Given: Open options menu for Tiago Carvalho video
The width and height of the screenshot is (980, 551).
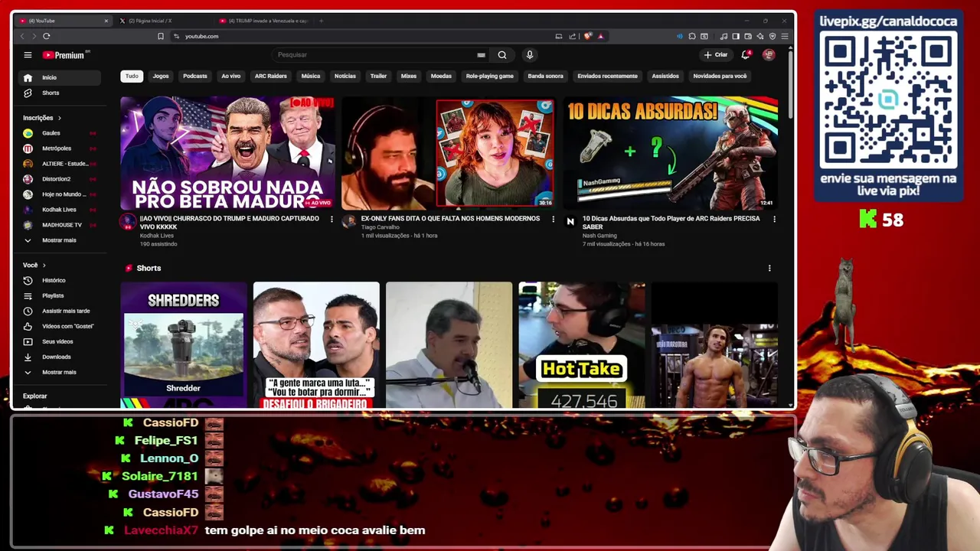Looking at the screenshot, I should (x=553, y=220).
